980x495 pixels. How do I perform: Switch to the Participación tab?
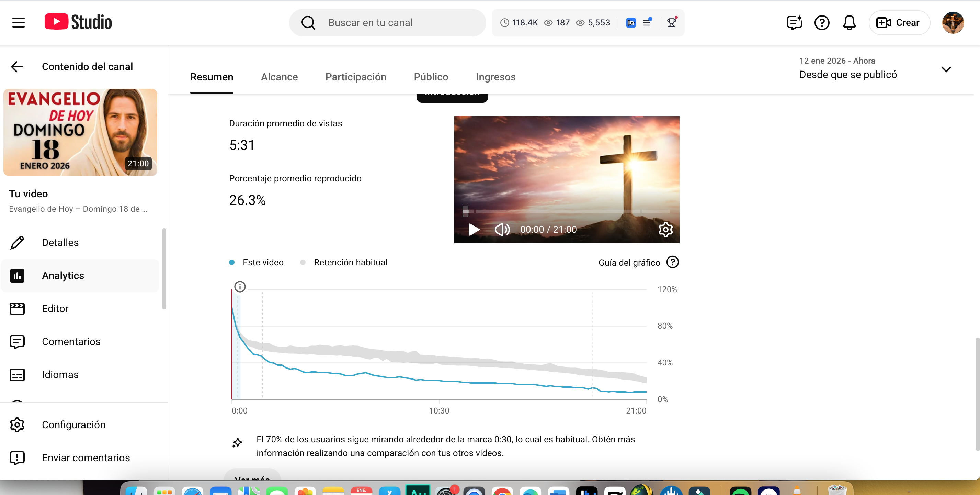(355, 77)
